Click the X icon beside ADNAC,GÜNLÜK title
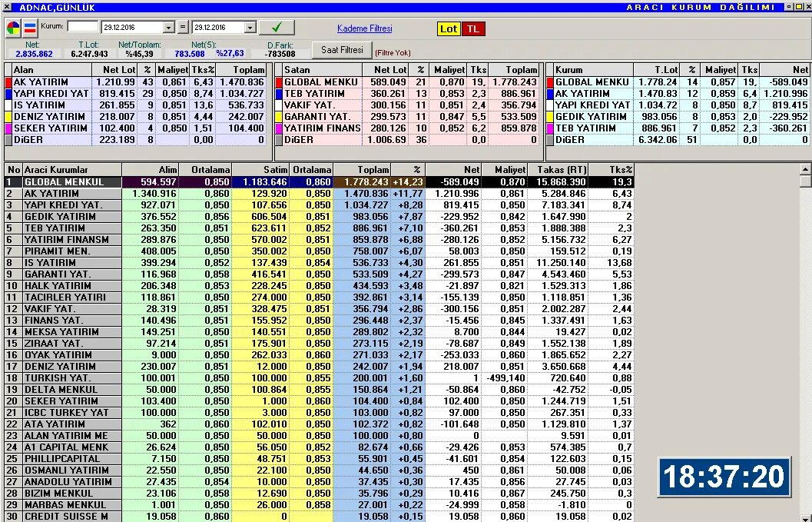Screen dimensions: 812x522 pos(7,7)
